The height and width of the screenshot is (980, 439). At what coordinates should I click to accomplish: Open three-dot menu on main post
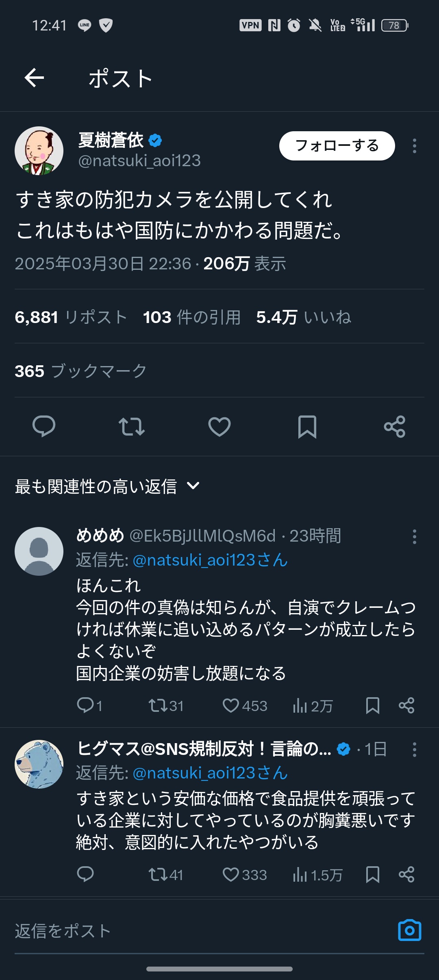[414, 146]
